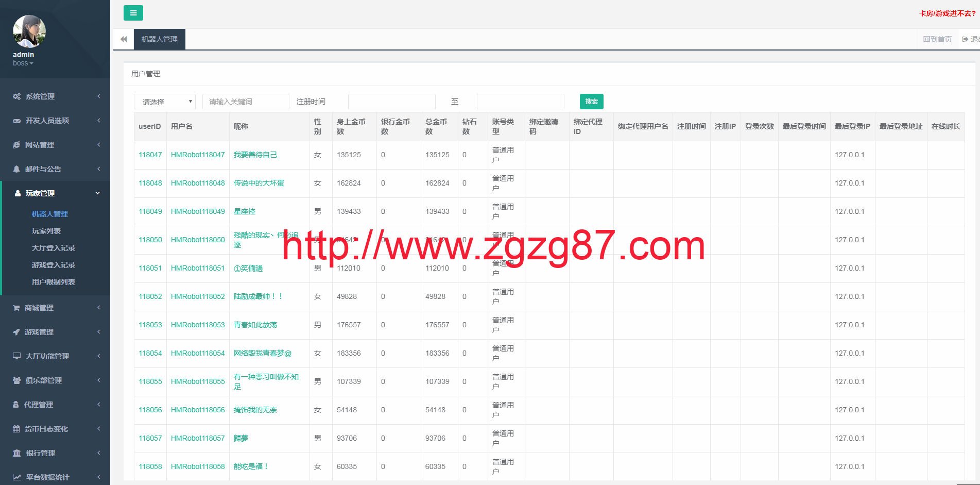Focus the 请输入关键词 keyword input field

point(246,102)
